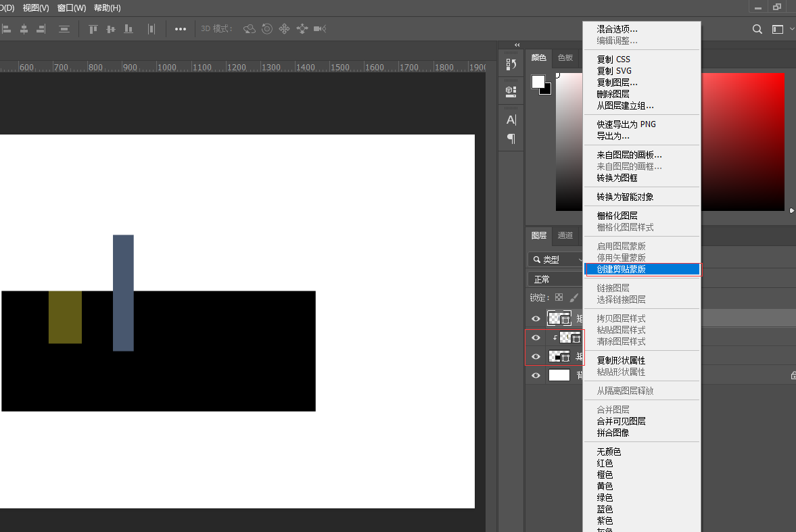Click the search magnifier icon at top right

(757, 29)
